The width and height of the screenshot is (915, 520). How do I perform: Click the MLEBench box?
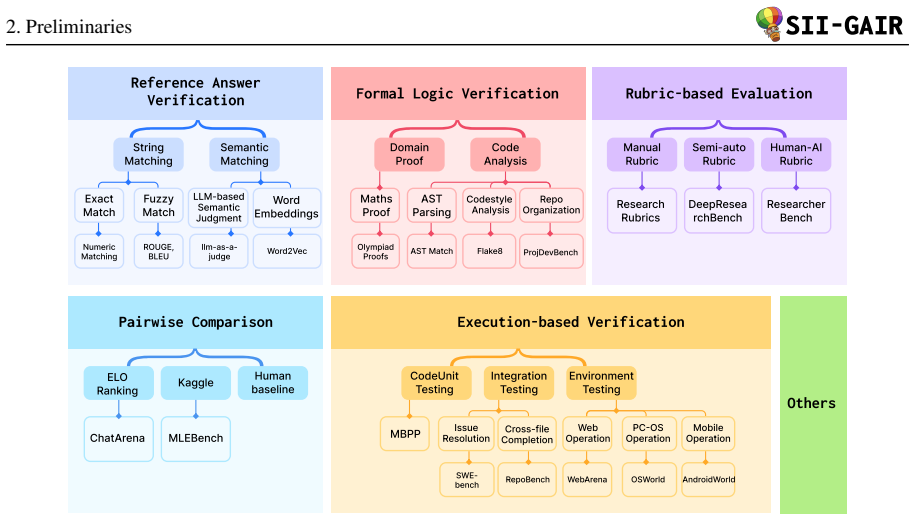pyautogui.click(x=195, y=438)
